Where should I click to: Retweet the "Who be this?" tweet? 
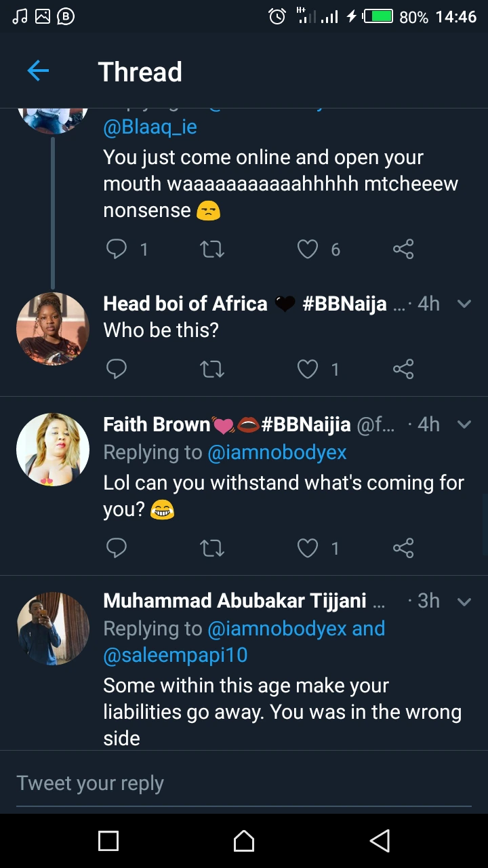click(212, 369)
